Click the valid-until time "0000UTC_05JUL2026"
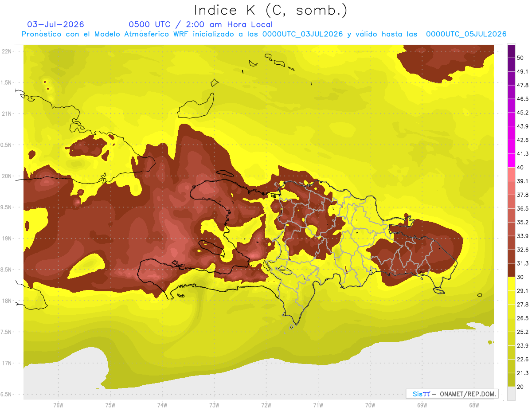This screenshot has height=411, width=532. pos(466,34)
